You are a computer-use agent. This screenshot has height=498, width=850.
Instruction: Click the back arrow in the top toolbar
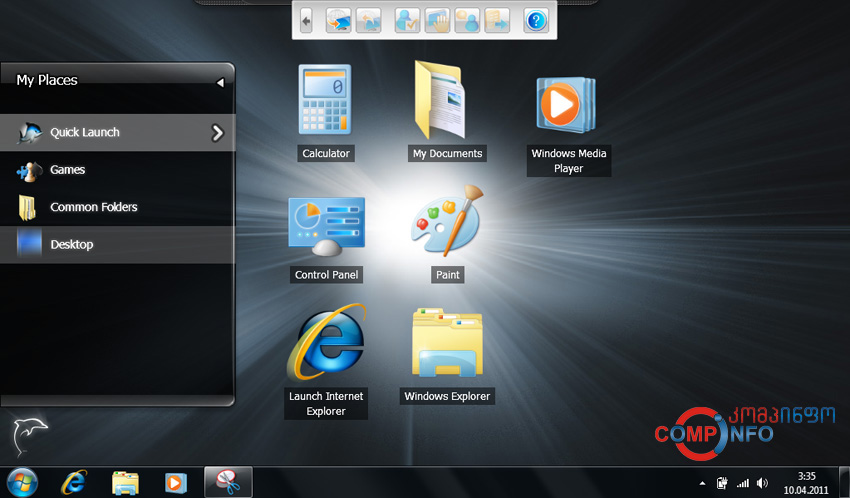point(306,21)
